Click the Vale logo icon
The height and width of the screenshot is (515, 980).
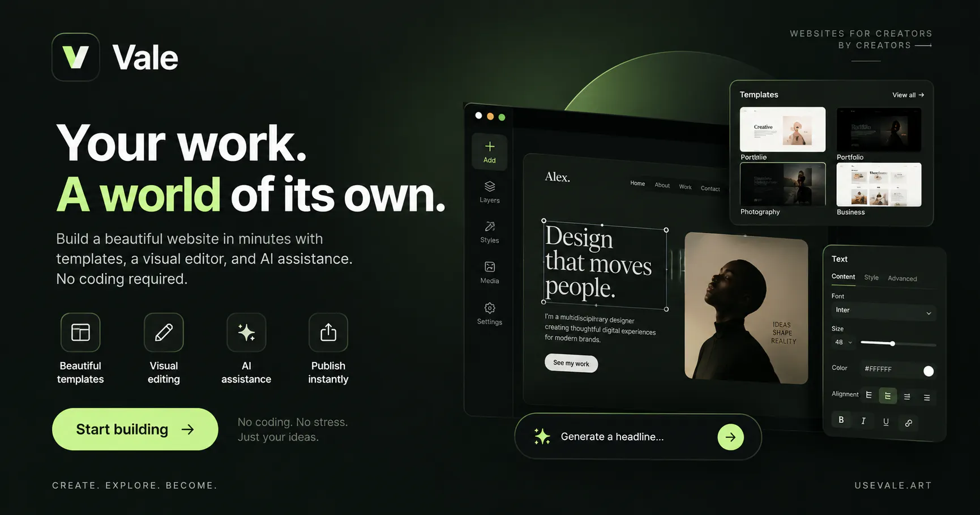point(76,57)
